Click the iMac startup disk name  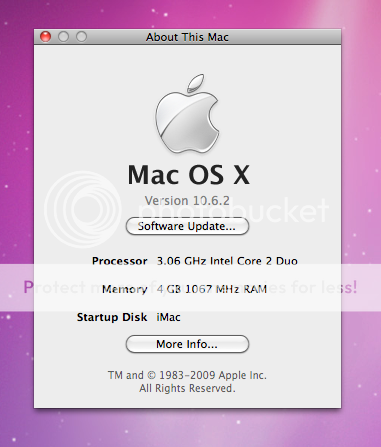coord(169,317)
